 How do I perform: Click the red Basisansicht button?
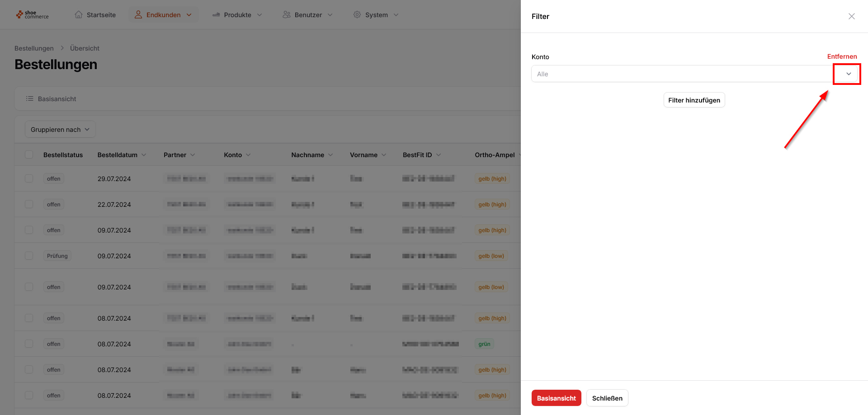tap(556, 398)
